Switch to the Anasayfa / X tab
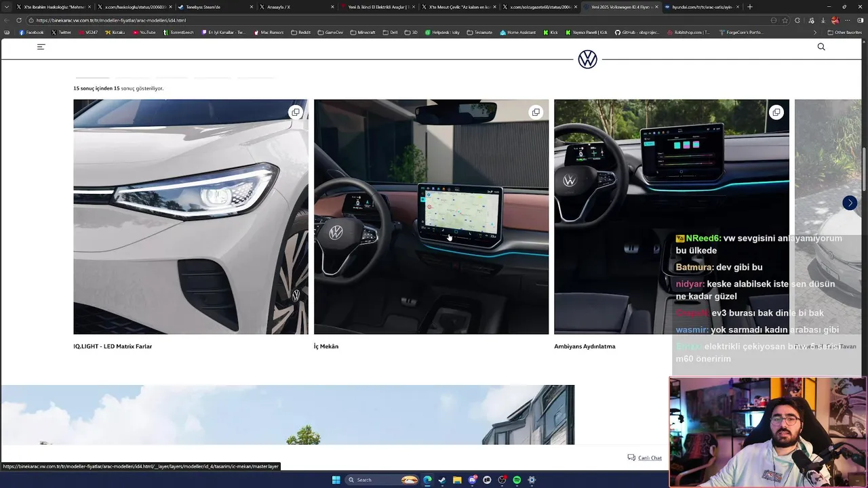The image size is (868, 488). [x=297, y=7]
